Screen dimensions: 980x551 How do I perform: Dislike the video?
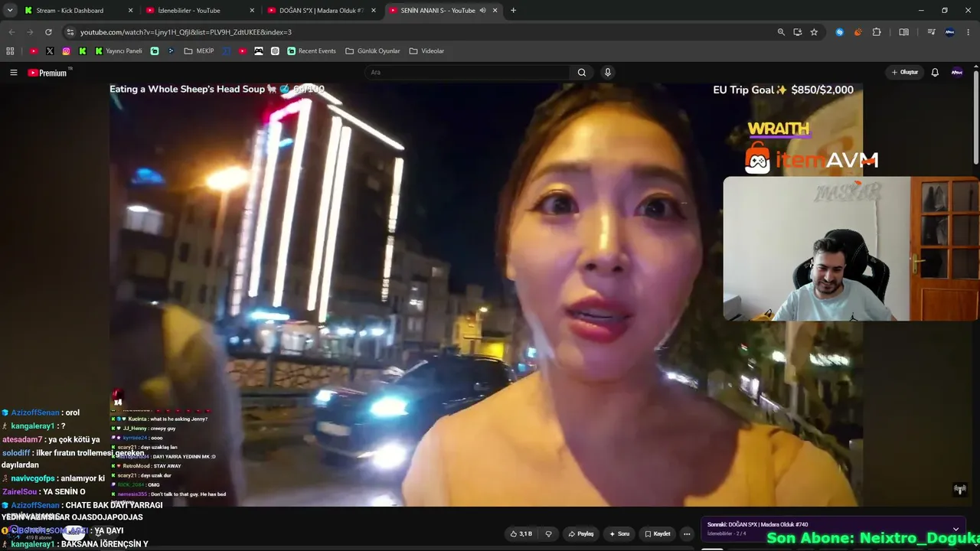(x=548, y=533)
